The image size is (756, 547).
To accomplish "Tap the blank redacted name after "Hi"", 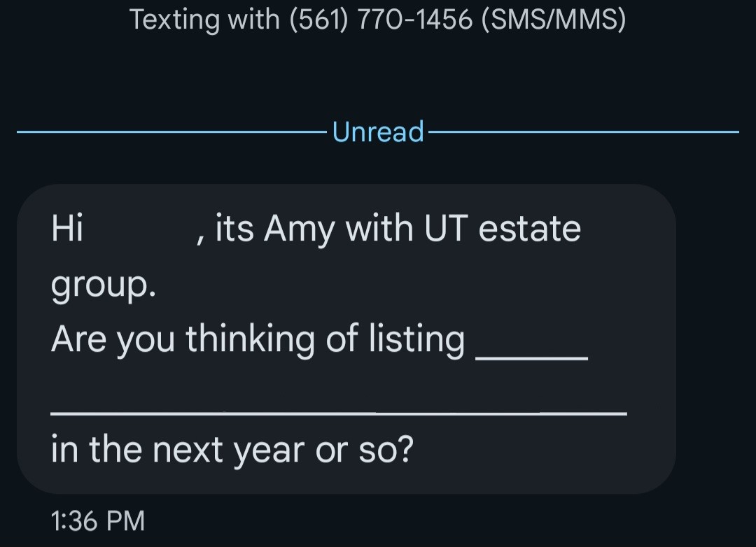I will tap(140, 229).
